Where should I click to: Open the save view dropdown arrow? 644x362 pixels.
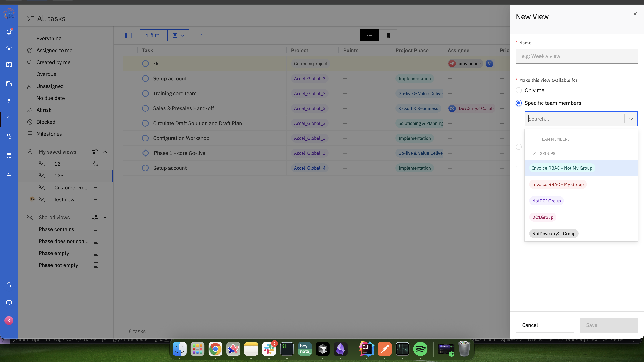182,35
